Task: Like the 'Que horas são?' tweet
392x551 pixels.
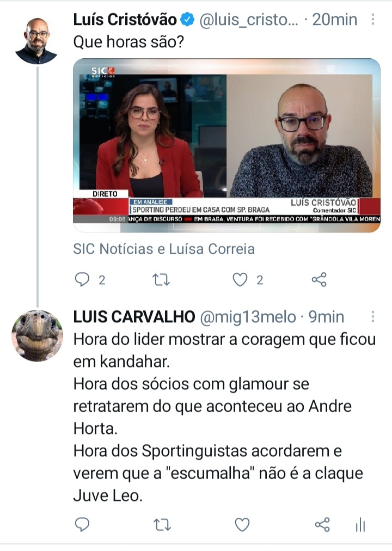Action: pyautogui.click(x=240, y=280)
